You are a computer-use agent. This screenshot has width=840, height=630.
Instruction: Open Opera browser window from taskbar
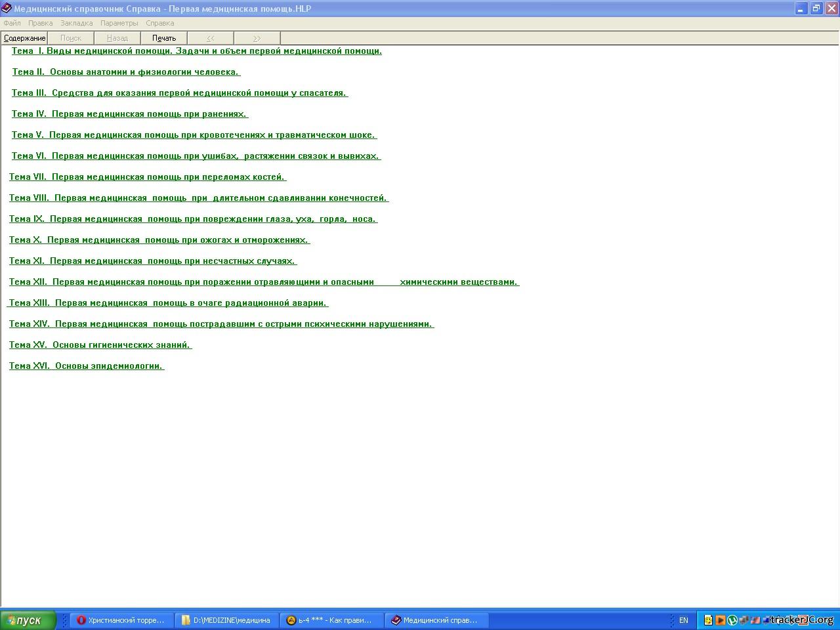[121, 620]
